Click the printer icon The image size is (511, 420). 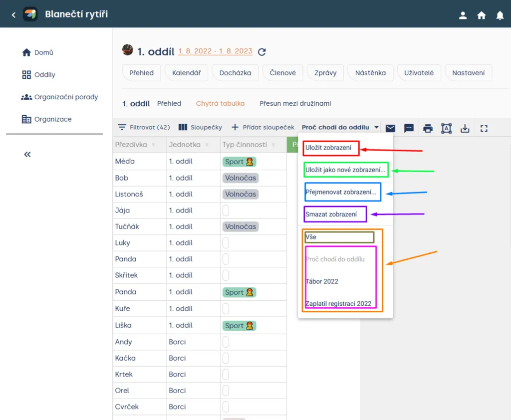428,128
